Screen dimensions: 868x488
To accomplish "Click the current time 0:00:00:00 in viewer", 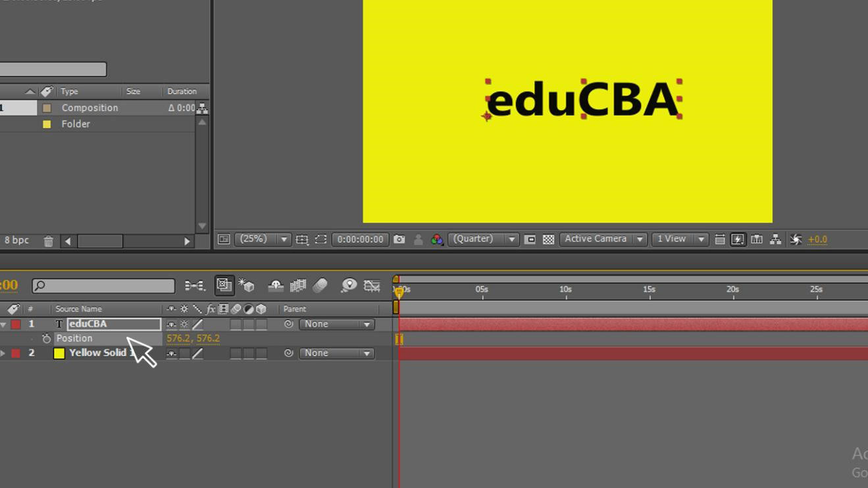I will 360,239.
